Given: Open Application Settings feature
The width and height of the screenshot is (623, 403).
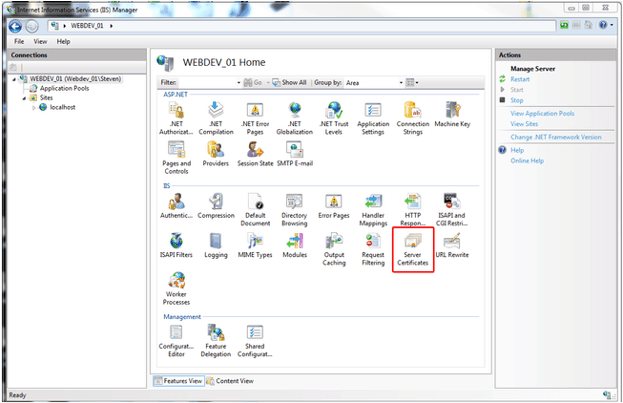Looking at the screenshot, I should pyautogui.click(x=373, y=118).
